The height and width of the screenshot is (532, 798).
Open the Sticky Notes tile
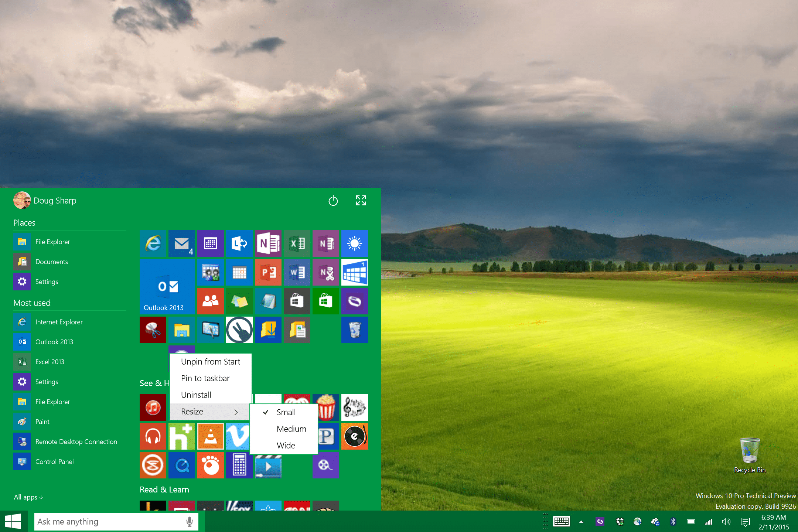click(x=239, y=301)
